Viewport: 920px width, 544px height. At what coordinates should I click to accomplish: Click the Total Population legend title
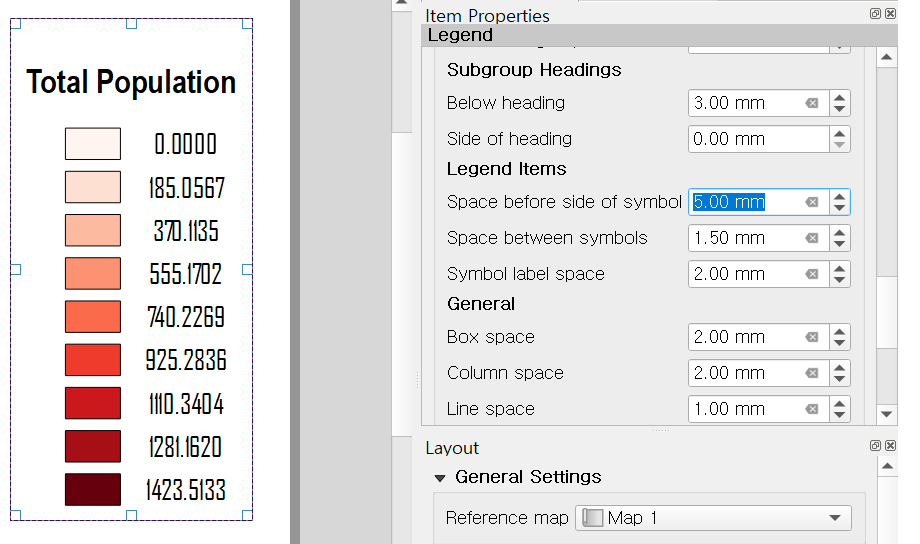pyautogui.click(x=131, y=82)
